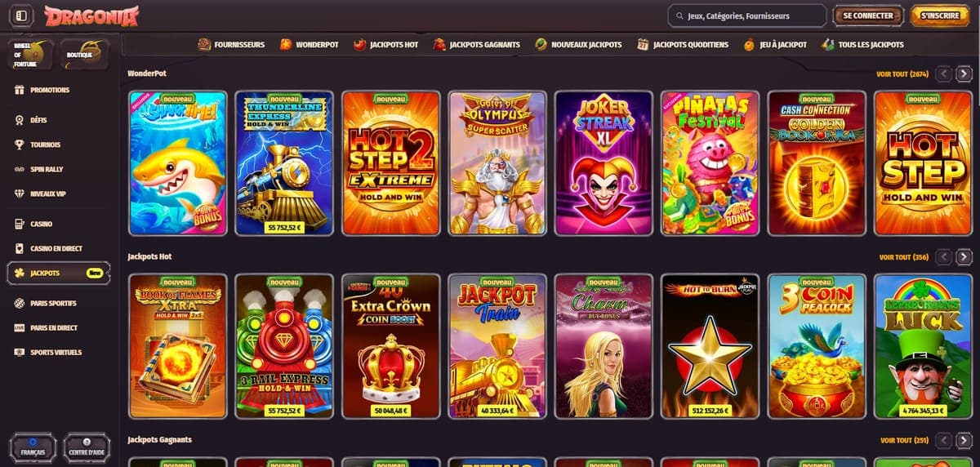Image resolution: width=980 pixels, height=467 pixels.
Task: Click the Tous les Jackpots icon
Action: click(x=828, y=44)
